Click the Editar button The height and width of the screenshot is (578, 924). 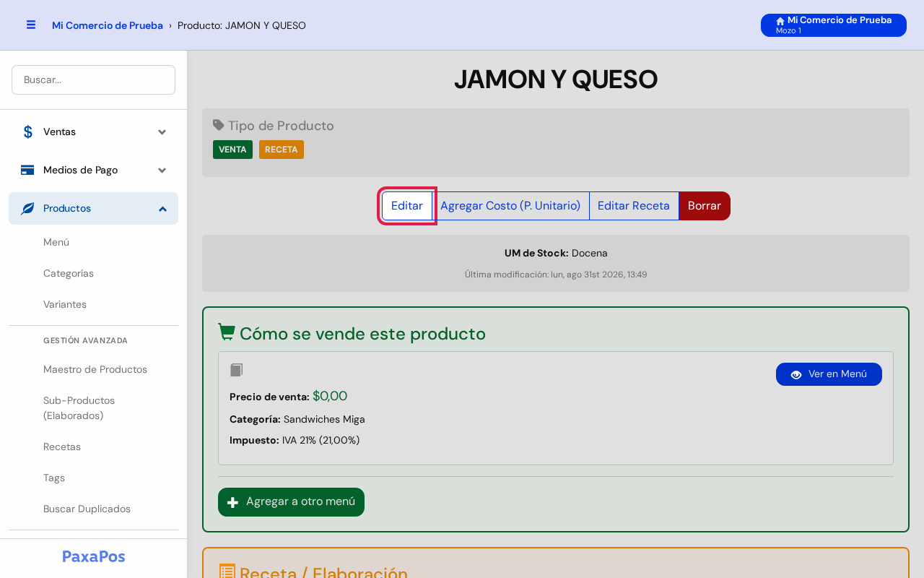[x=407, y=206]
